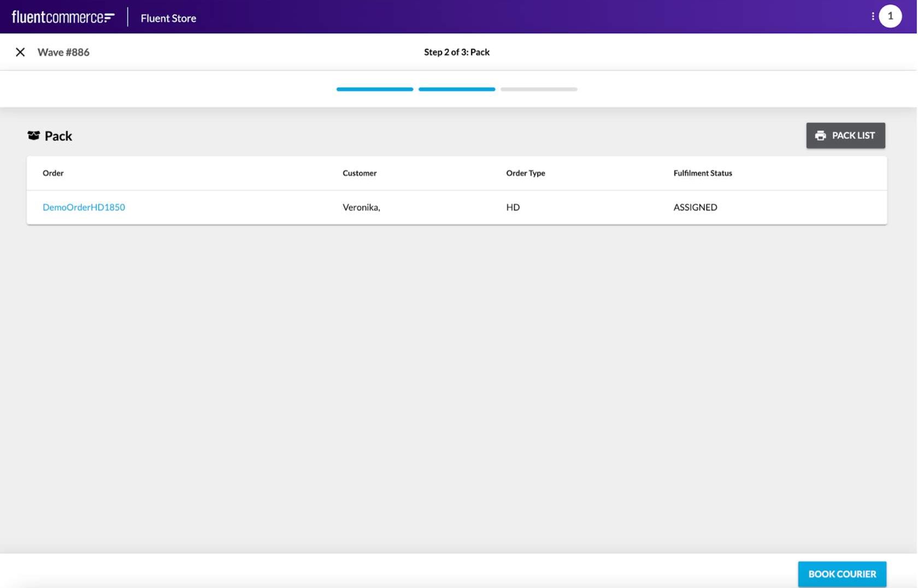Click the Order Type column header

coord(525,173)
